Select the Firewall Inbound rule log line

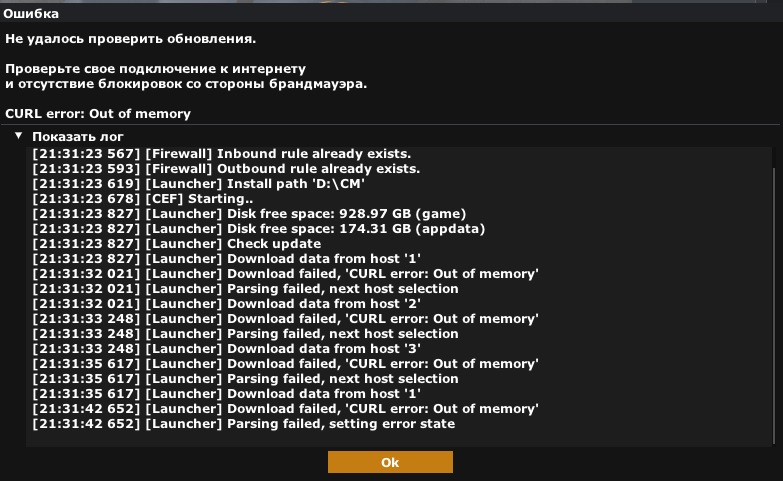click(221, 154)
